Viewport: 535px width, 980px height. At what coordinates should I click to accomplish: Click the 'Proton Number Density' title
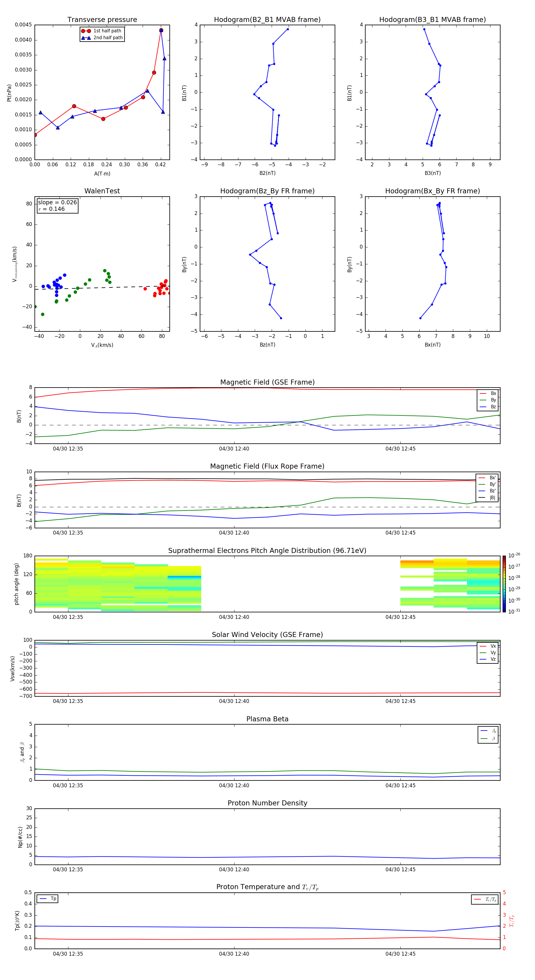coord(267,803)
